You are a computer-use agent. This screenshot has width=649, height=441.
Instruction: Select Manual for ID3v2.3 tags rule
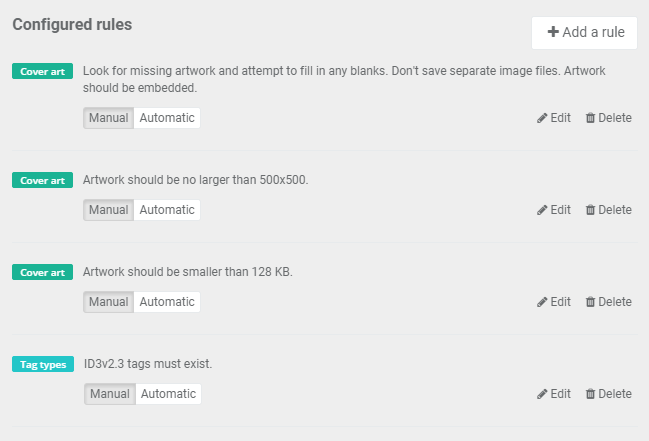tap(110, 394)
